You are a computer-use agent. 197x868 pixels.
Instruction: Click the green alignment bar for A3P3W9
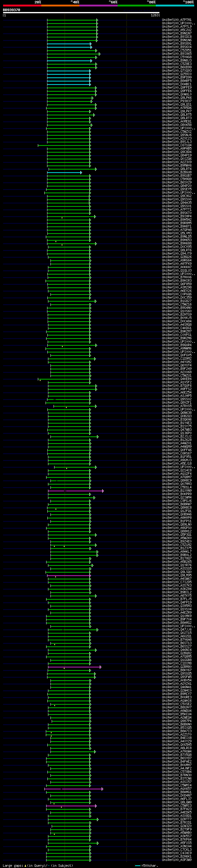tap(69, 860)
